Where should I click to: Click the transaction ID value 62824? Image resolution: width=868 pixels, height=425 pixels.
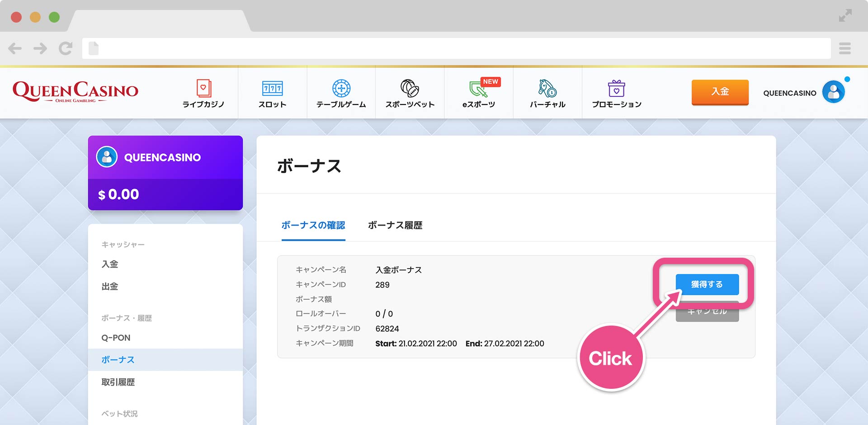coord(387,329)
